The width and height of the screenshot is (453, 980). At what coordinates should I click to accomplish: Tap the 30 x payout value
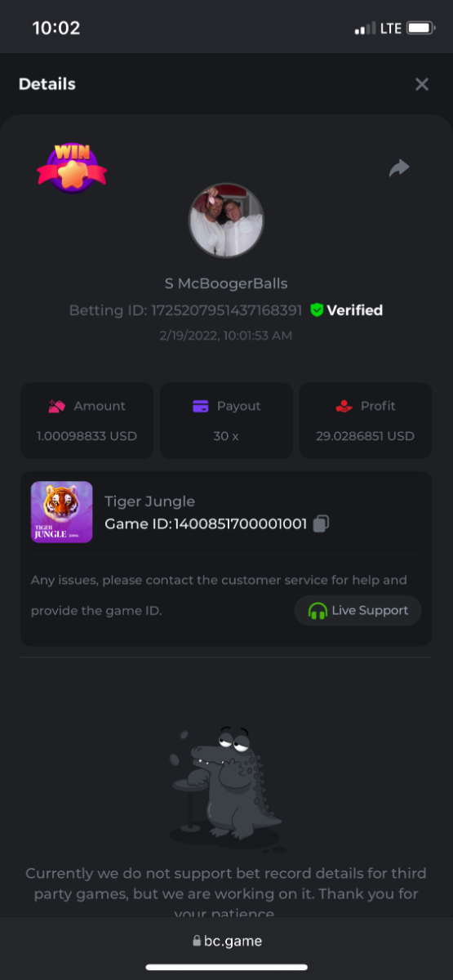(x=226, y=436)
